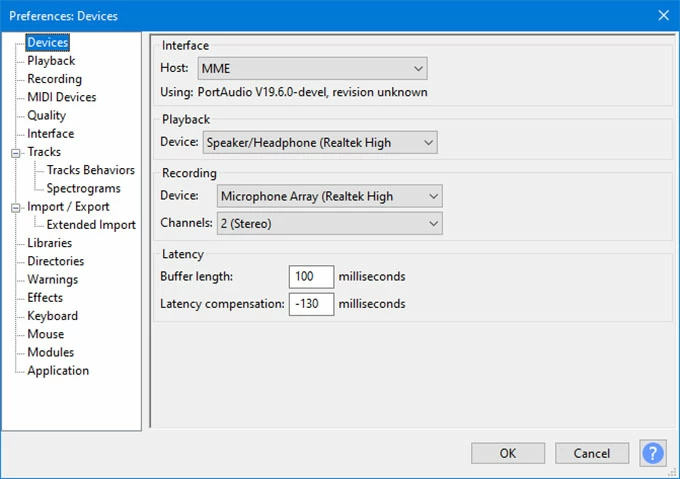The width and height of the screenshot is (680, 479).
Task: Open the Host dropdown showing MME
Action: (x=312, y=68)
